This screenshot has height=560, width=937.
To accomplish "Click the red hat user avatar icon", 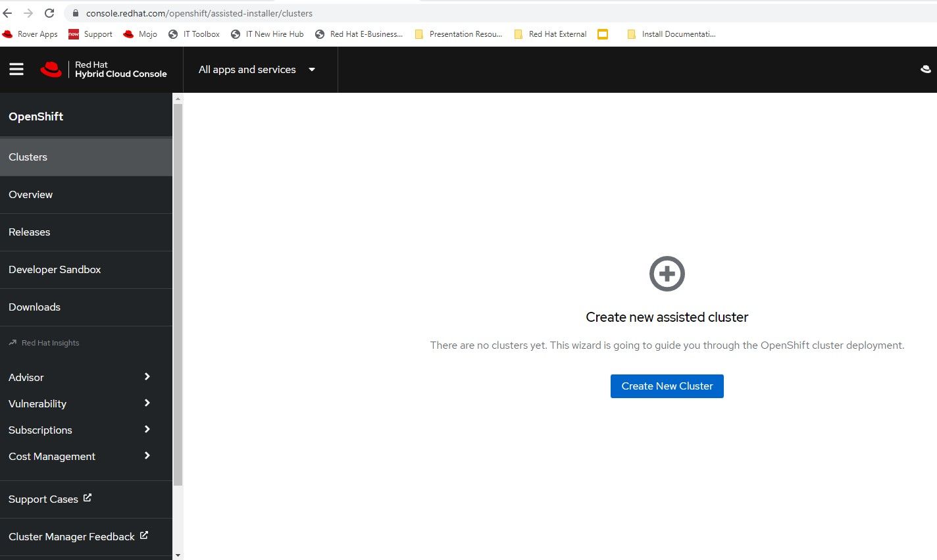I will tap(925, 69).
